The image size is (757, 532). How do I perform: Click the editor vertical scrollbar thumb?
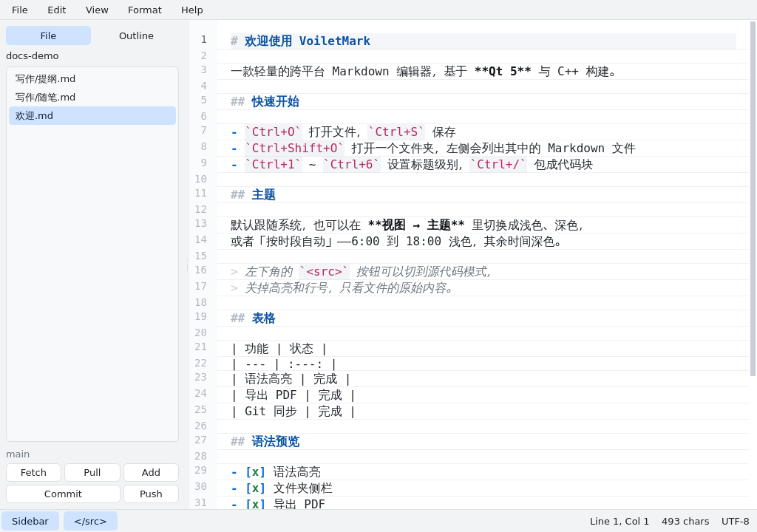coord(753,199)
